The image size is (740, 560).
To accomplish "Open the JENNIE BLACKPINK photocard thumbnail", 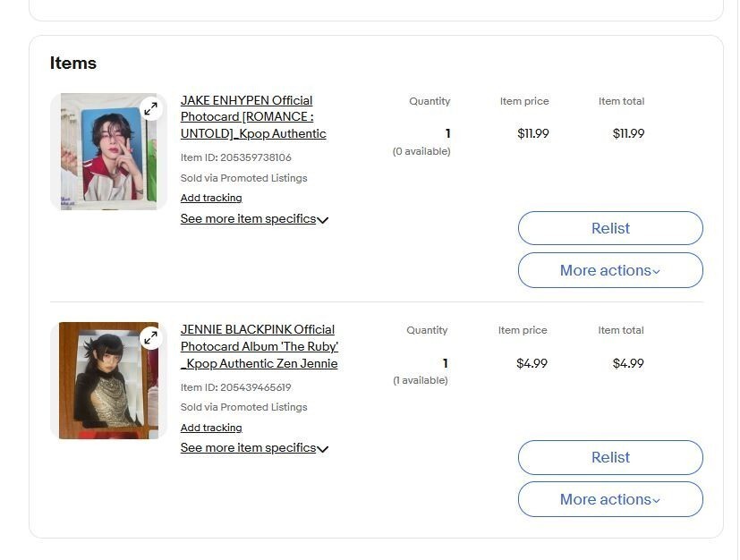I will click(x=108, y=381).
